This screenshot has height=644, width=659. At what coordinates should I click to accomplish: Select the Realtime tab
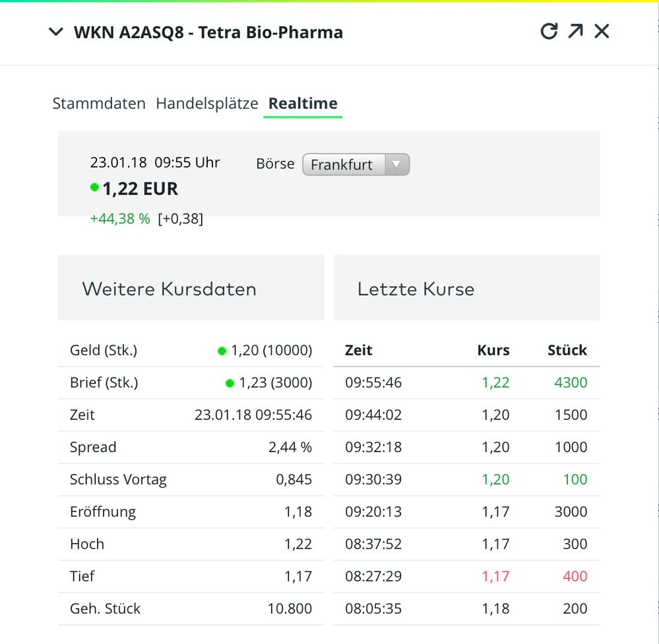pos(303,103)
